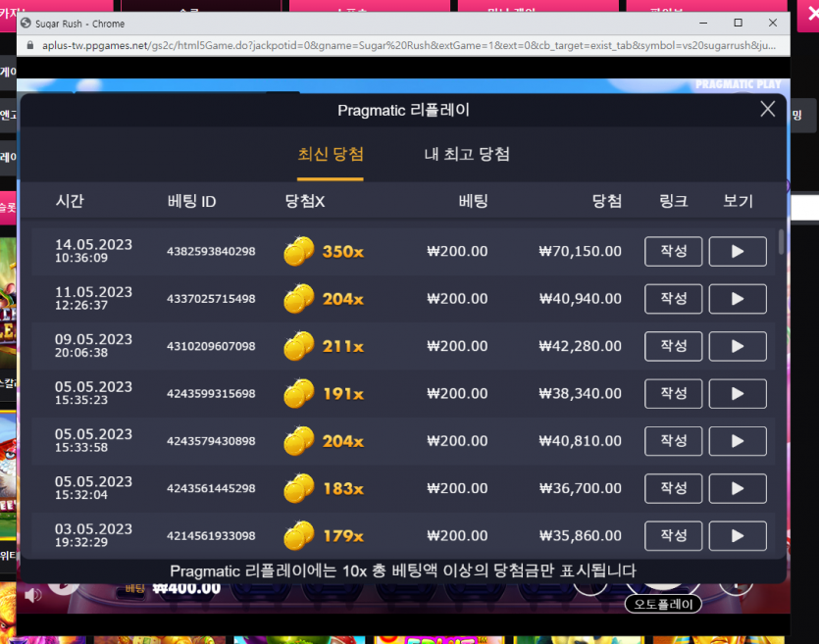Click the 당첨X column header
This screenshot has width=819, height=644.
(305, 201)
